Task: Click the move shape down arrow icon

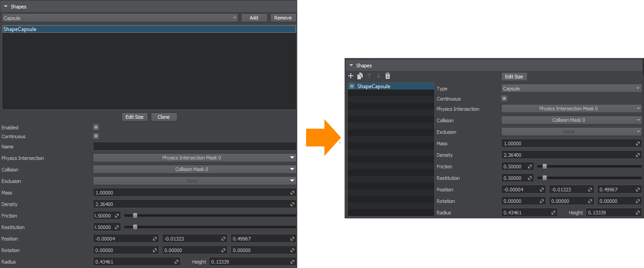Action: (378, 76)
